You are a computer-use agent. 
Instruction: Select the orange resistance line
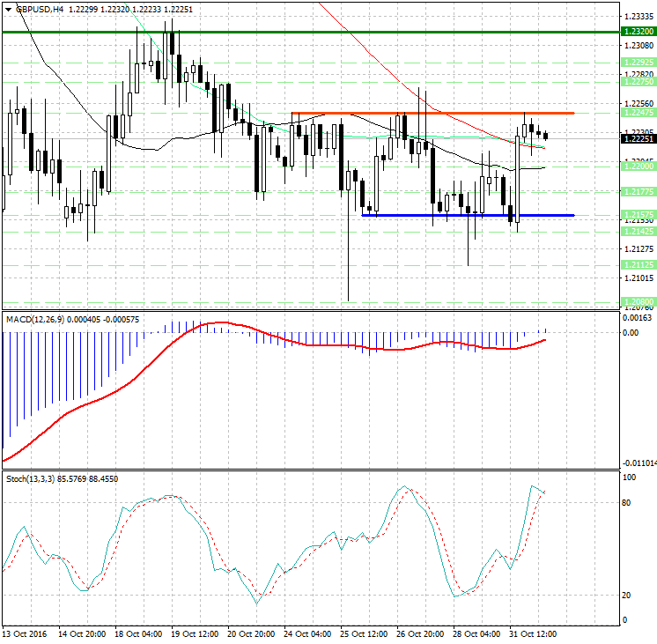coord(432,114)
